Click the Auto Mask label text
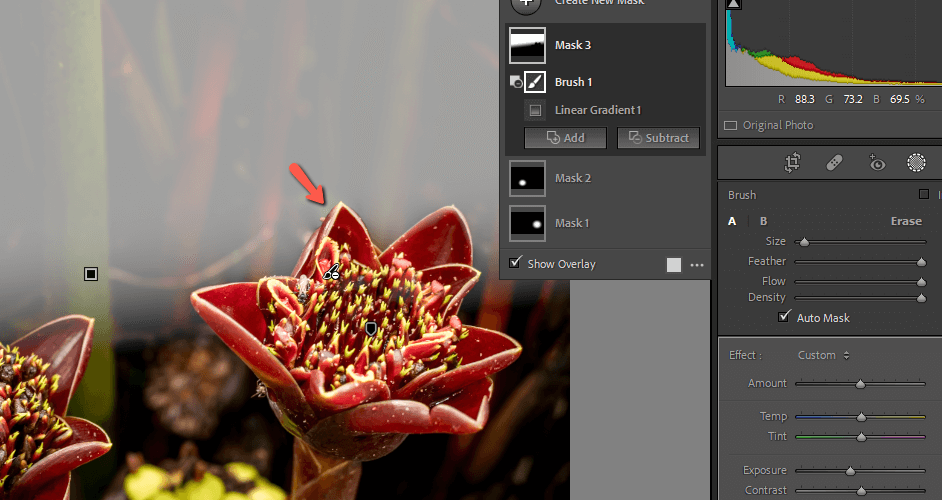The image size is (942, 500). [823, 318]
